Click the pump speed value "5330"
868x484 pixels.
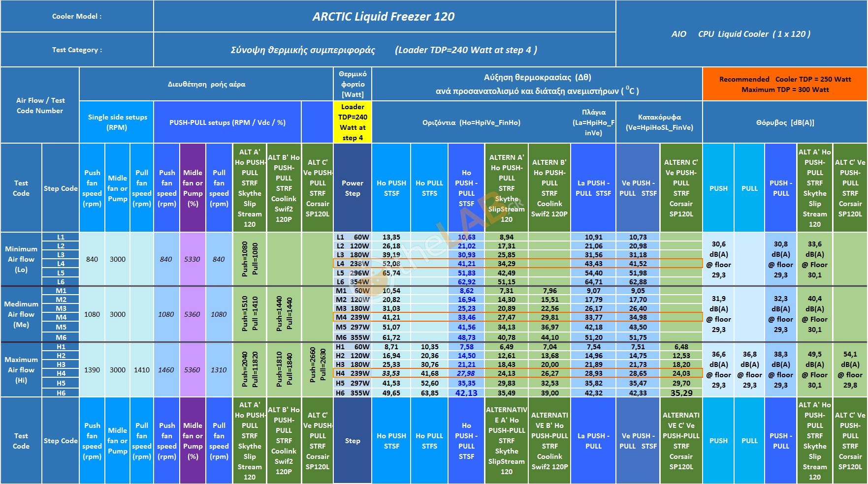tap(192, 259)
